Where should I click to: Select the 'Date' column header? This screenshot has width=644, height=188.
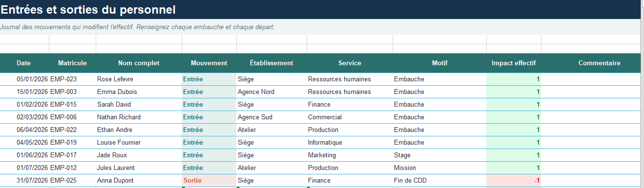tap(23, 63)
